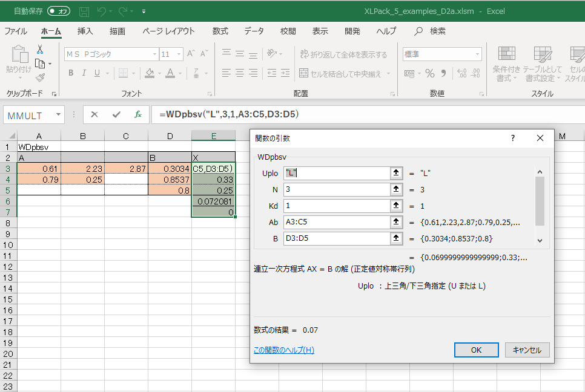
Task: Click the percent style icon
Action: point(430,74)
